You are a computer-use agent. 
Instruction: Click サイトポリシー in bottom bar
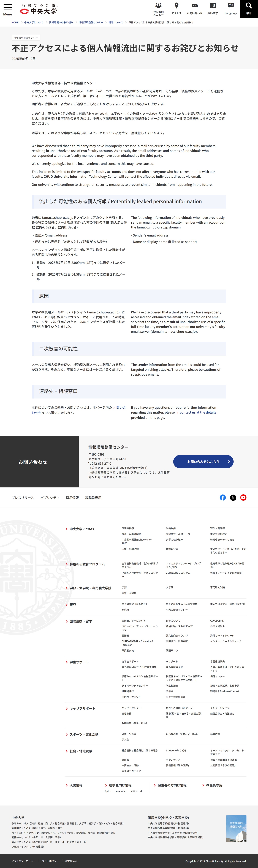(51, 861)
